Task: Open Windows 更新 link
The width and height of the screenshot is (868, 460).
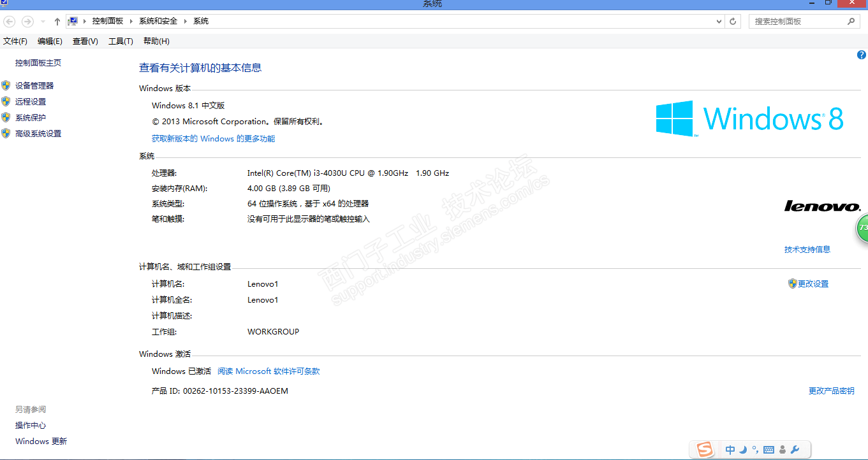Action: coord(41,441)
